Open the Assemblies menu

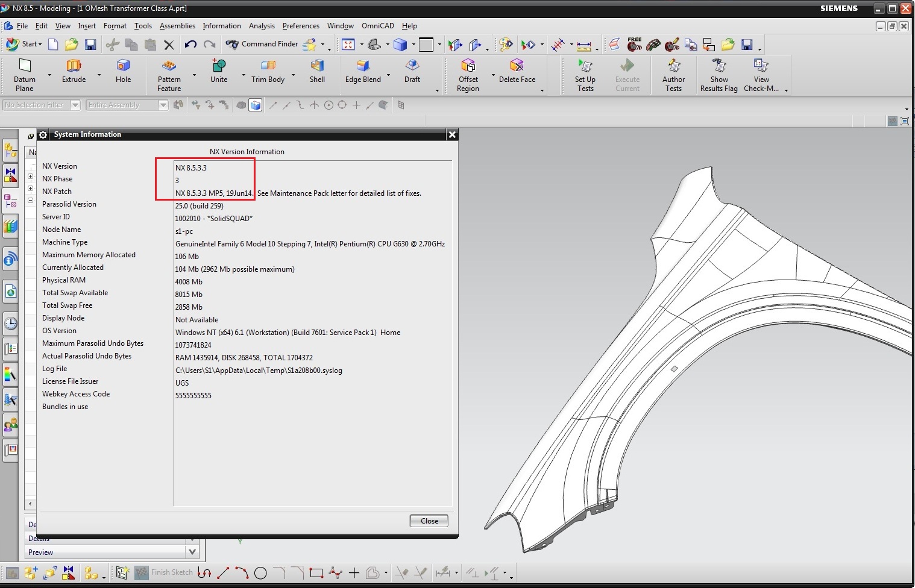tap(177, 26)
